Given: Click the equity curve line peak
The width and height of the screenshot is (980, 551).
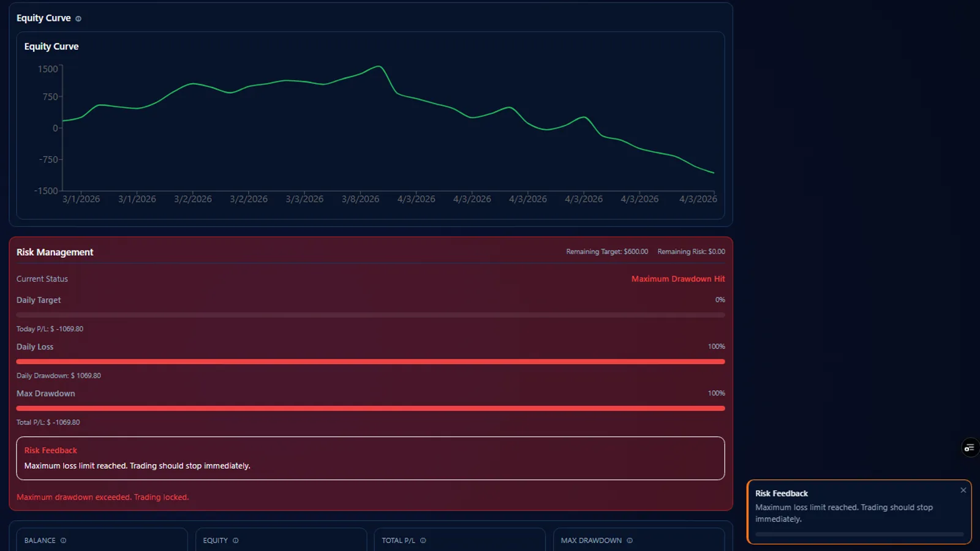Looking at the screenshot, I should pyautogui.click(x=378, y=64).
